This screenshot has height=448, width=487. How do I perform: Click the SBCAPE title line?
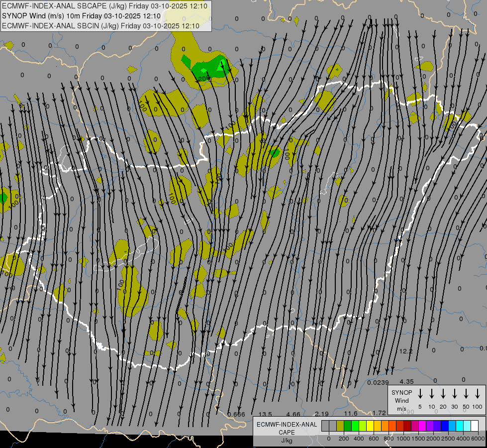click(x=104, y=6)
